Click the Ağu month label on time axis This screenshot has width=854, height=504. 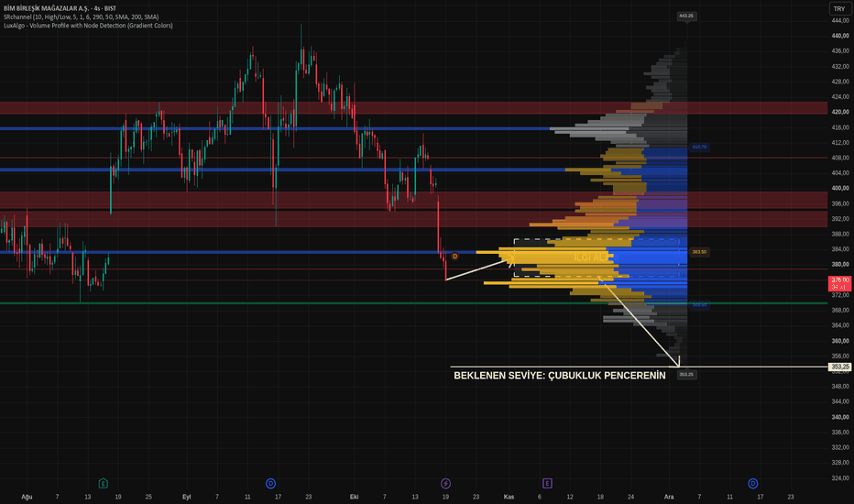point(27,497)
